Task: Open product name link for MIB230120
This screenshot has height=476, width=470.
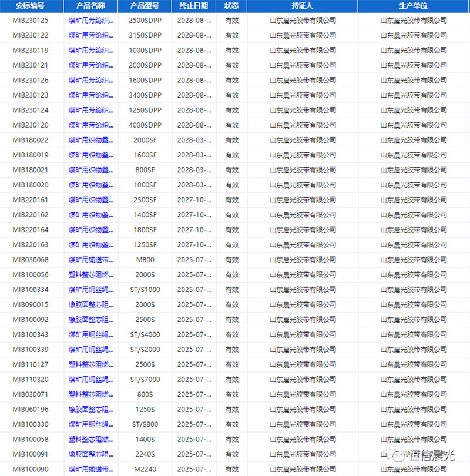Action: point(90,125)
